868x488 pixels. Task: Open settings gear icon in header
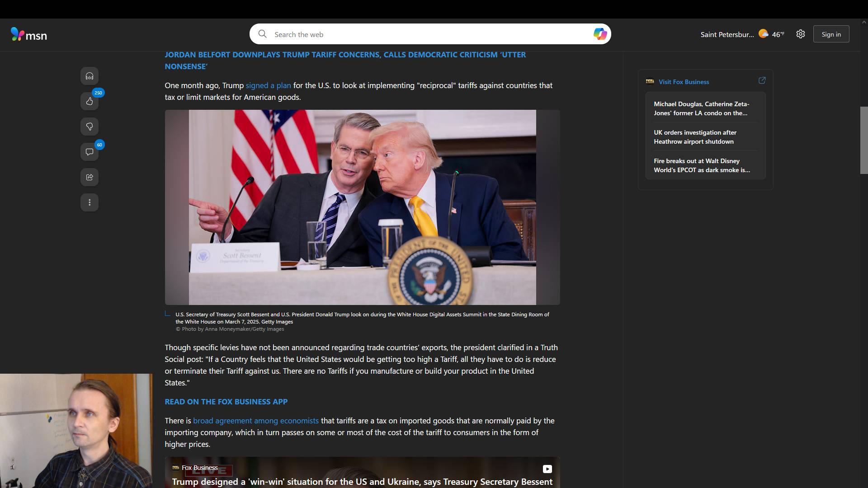[800, 34]
